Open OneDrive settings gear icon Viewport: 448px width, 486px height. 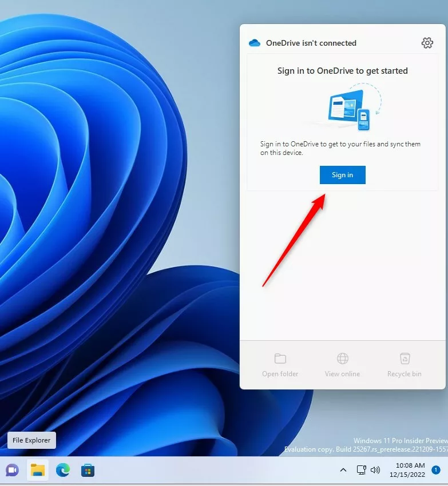427,43
